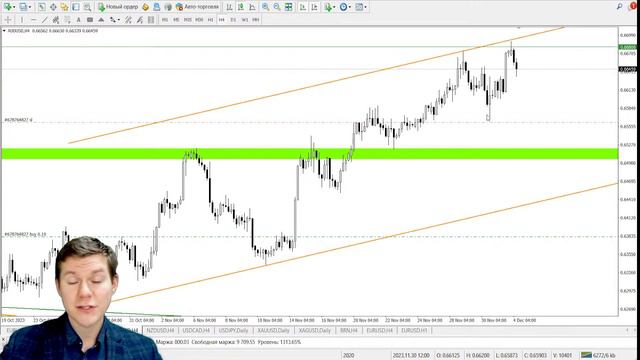Zoom out the chart
The width and height of the screenshot is (640, 360).
point(277,7)
